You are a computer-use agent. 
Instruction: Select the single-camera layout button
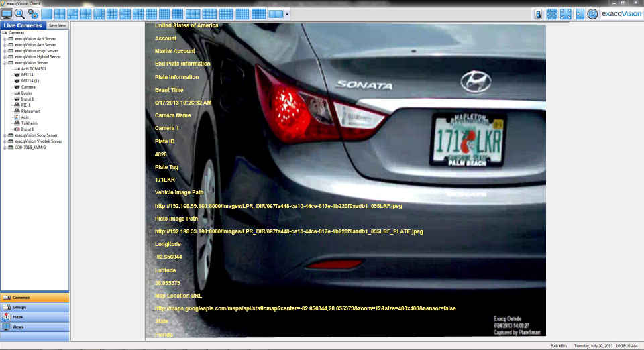tap(46, 13)
